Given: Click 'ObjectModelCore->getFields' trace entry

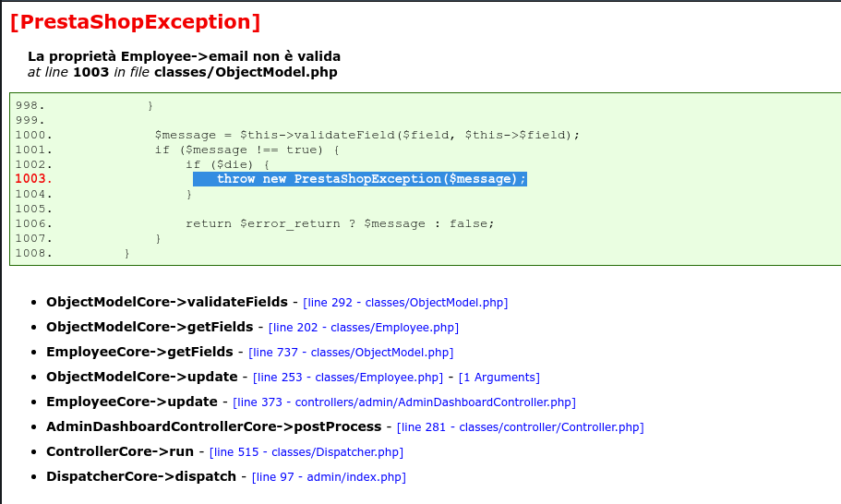Looking at the screenshot, I should tap(150, 327).
